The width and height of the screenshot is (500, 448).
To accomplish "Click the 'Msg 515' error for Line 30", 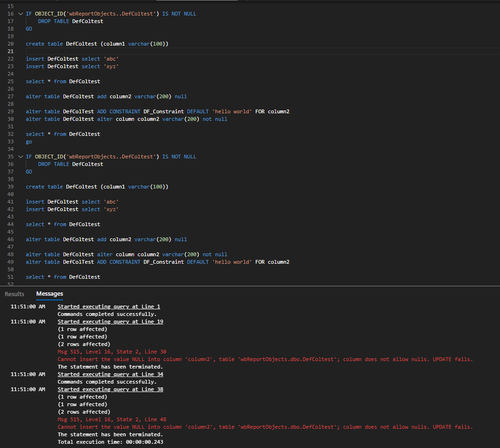I will 111,352.
